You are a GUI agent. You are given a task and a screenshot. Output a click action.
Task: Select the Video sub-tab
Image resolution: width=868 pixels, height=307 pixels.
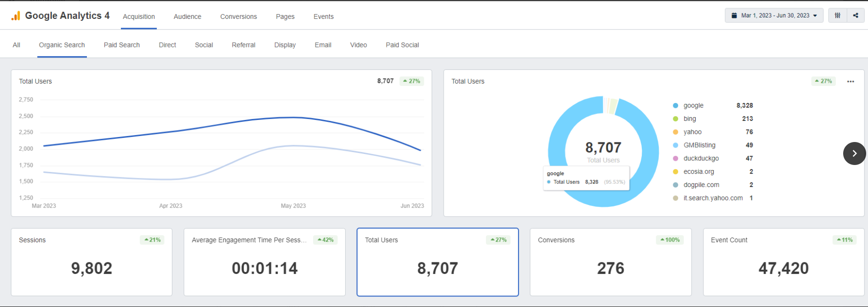click(359, 45)
